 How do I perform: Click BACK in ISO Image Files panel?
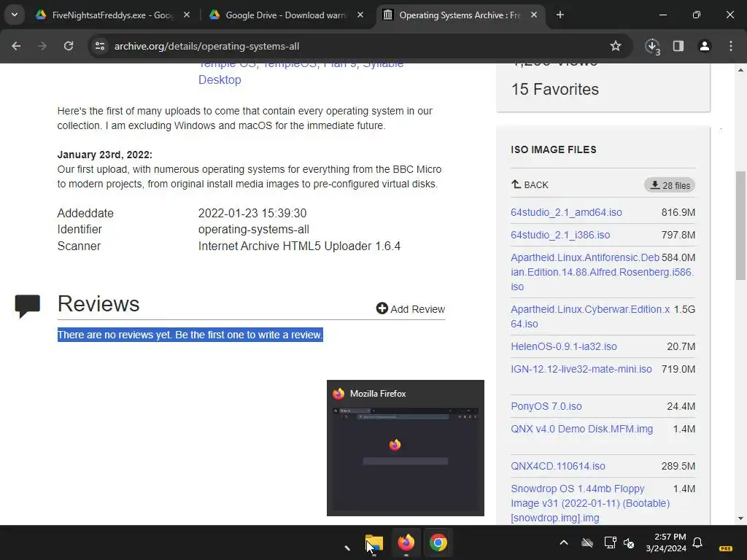pos(530,184)
